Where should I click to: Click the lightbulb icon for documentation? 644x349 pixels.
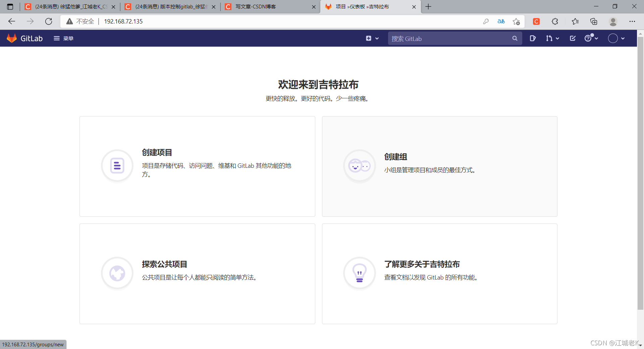360,273
